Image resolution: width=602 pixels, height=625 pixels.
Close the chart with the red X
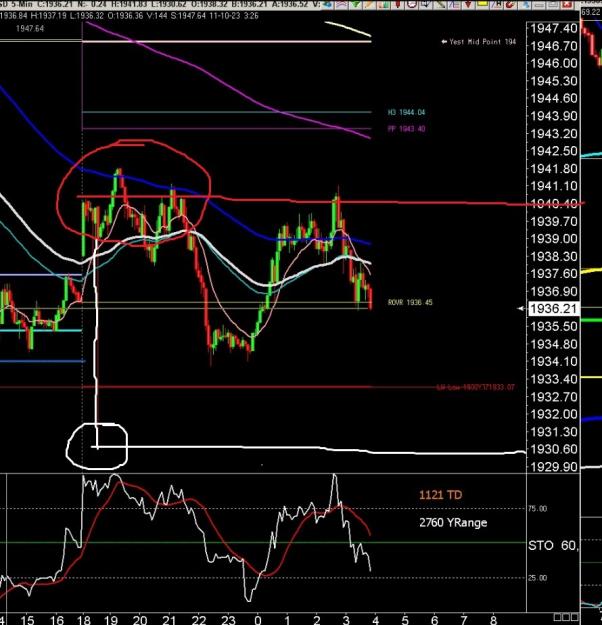coord(566,4)
